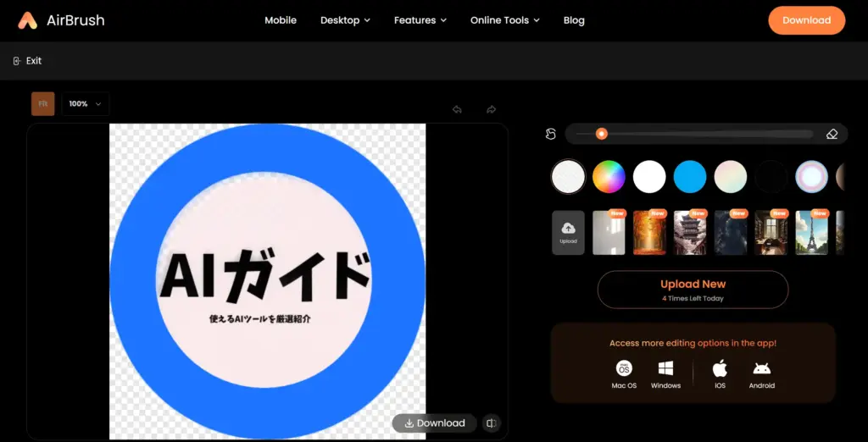Select the transparent background swatch

[x=568, y=176]
